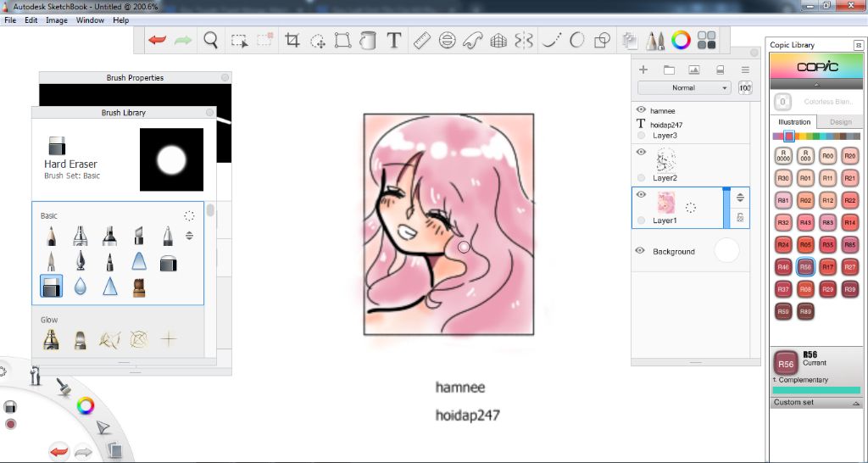
Task: Click the color wheel in the corner lagoon
Action: [86, 406]
